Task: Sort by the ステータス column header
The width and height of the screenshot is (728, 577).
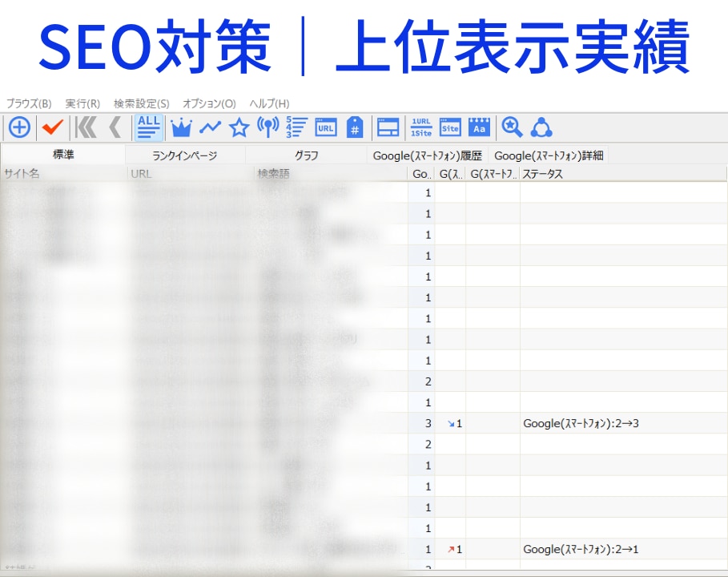Action: (623, 174)
